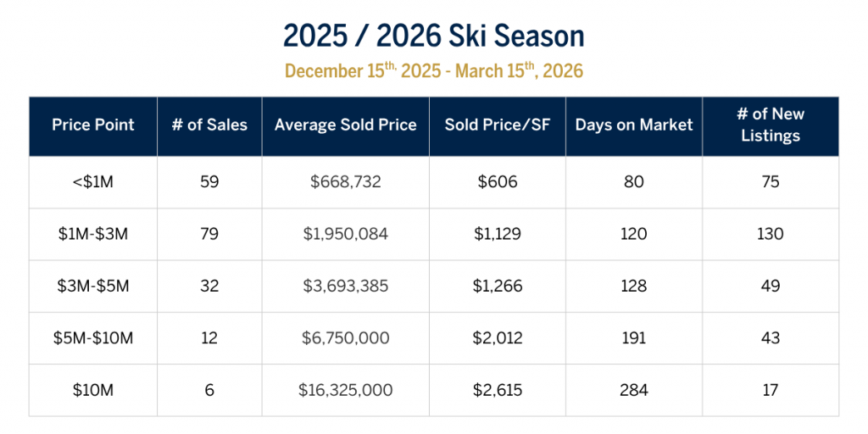This screenshot has width=868, height=434.
Task: Click the Sold Price/SF column header
Action: point(498,125)
